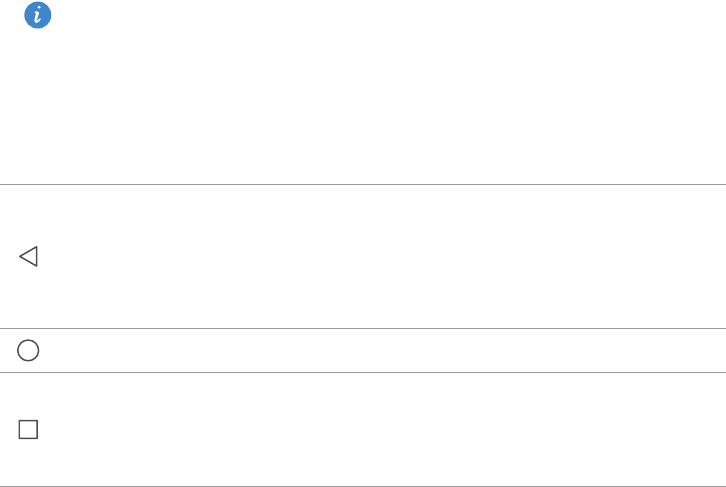Screen dimensions: 726x487
Task: Click the blank area beside info icon
Action: [388, 92]
